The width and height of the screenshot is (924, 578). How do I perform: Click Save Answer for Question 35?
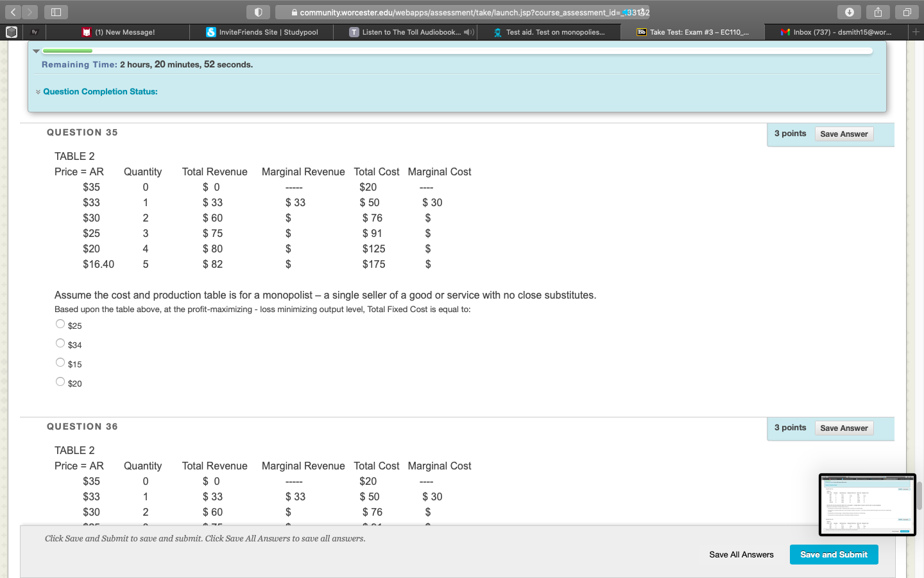coord(843,134)
